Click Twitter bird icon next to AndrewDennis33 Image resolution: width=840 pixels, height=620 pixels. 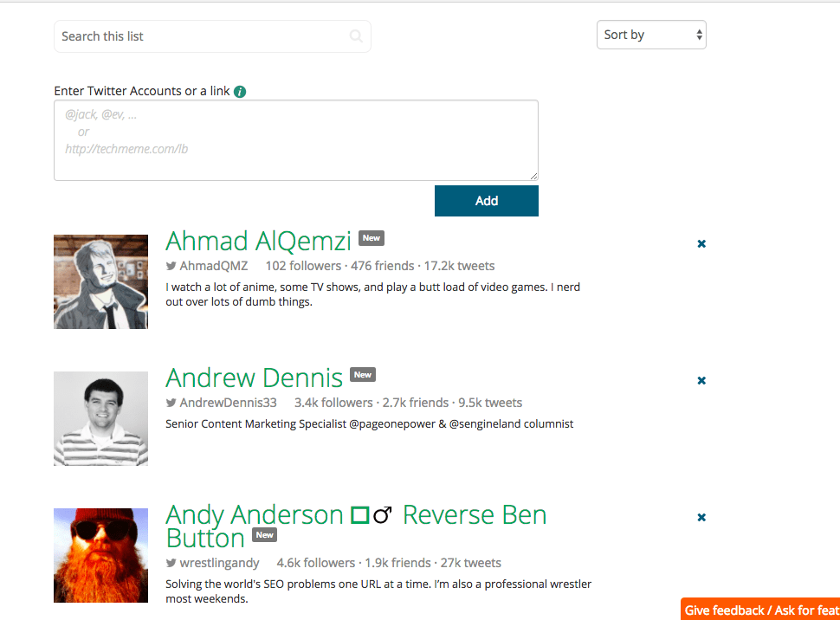pos(171,403)
